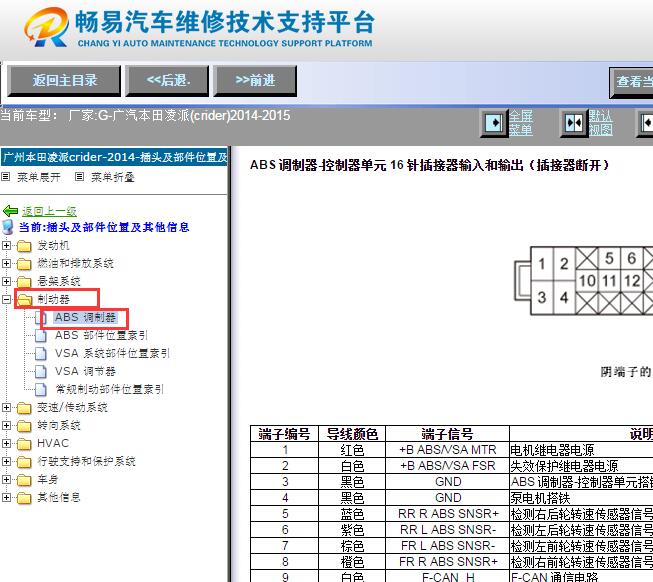Click the 查看当 button at right edge
The width and height of the screenshot is (653, 582).
click(631, 82)
